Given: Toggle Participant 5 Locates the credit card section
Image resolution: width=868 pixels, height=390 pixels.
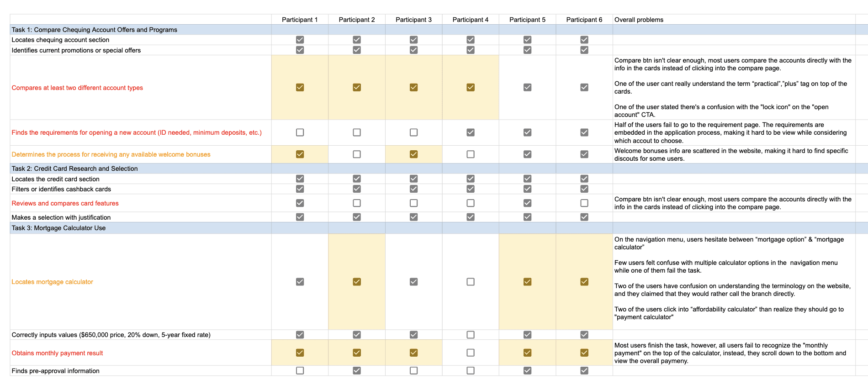Looking at the screenshot, I should pos(527,179).
